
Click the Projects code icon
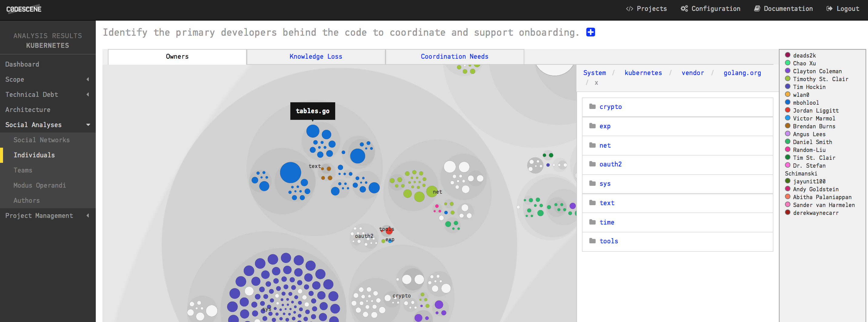(629, 9)
